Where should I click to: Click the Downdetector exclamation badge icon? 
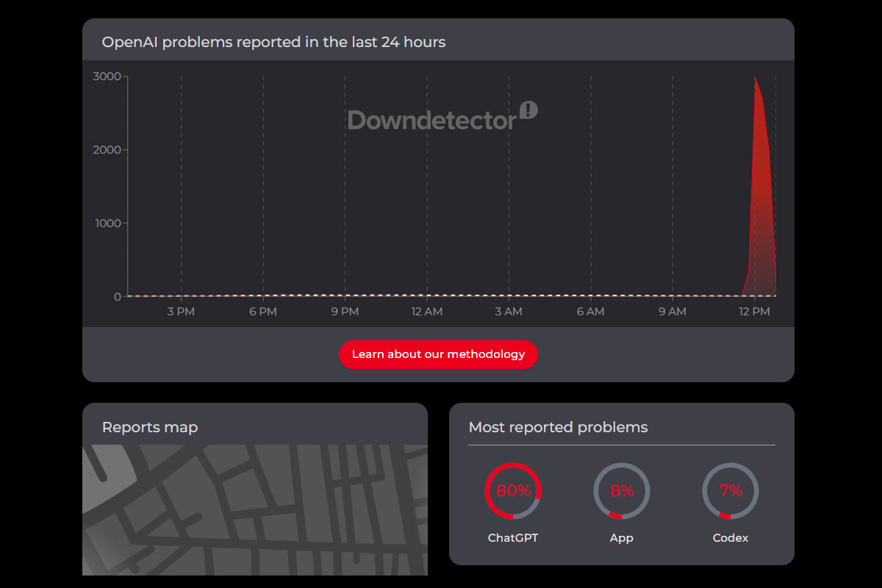click(528, 110)
